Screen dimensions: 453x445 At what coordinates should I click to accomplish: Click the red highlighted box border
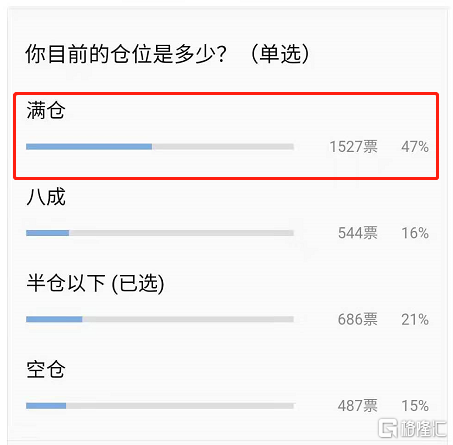pos(226,94)
